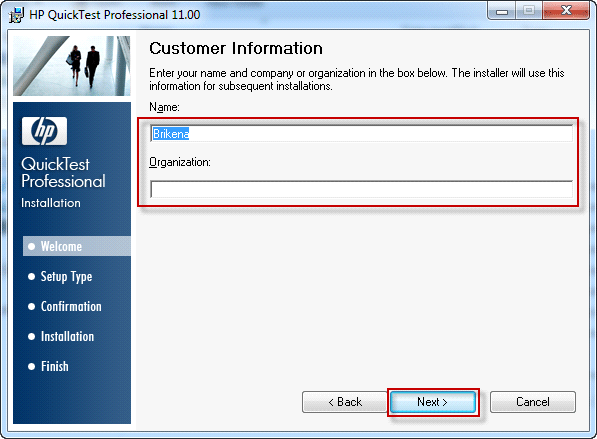
Task: Select the Organization input box
Action: [x=361, y=189]
